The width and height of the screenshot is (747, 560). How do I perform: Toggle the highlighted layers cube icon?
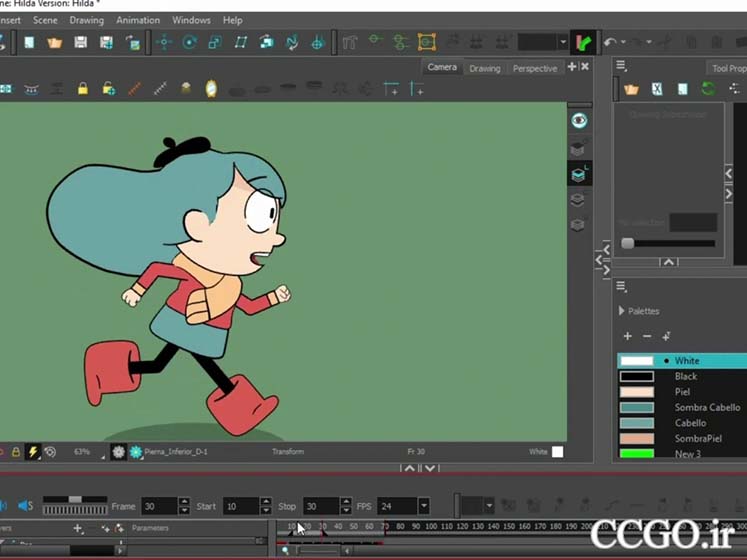click(x=579, y=174)
